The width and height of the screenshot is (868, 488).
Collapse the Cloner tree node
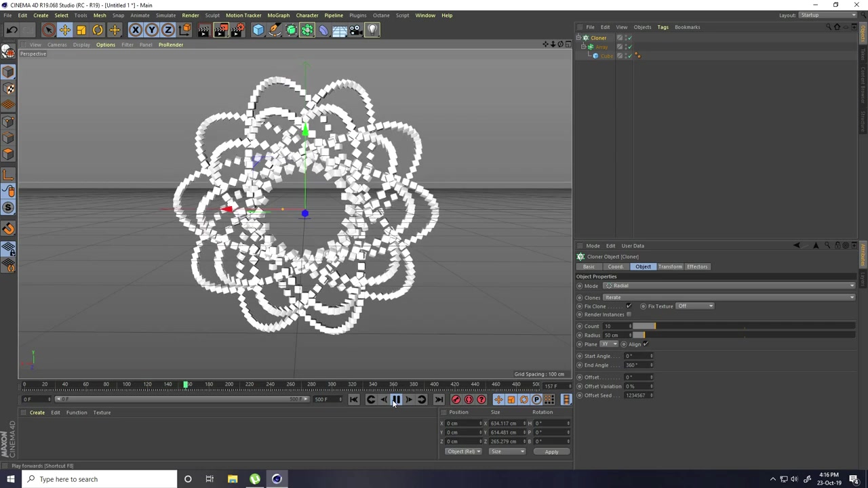click(578, 38)
